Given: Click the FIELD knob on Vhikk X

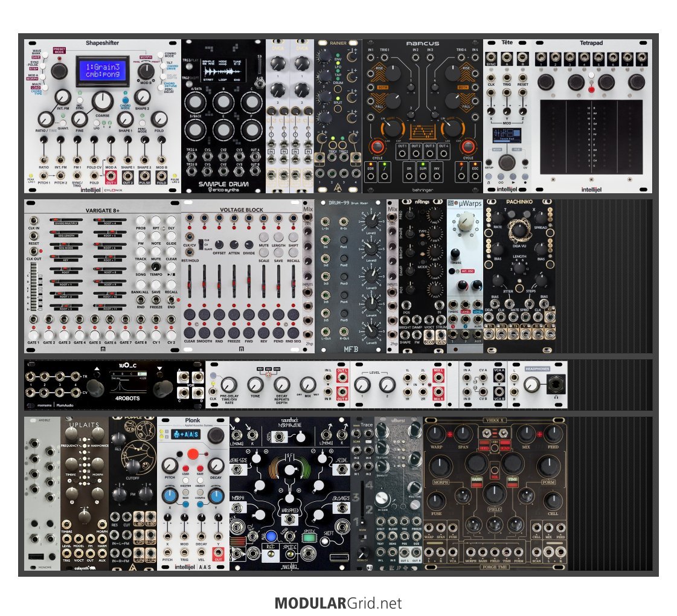Looking at the screenshot, I should point(494,493).
